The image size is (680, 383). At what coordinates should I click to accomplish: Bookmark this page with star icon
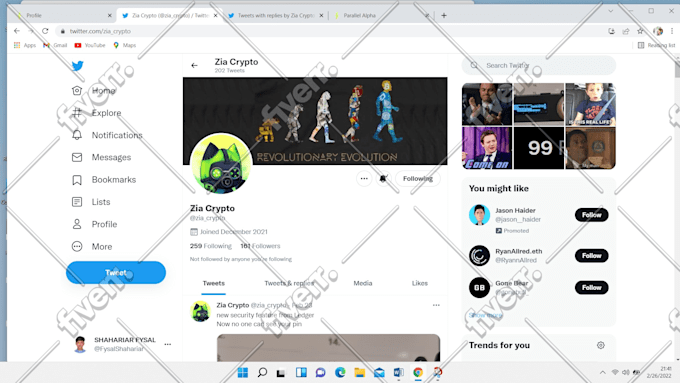click(640, 31)
